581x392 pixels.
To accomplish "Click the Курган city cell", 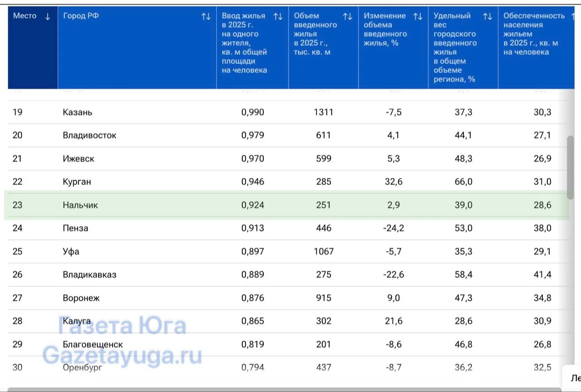I will pyautogui.click(x=77, y=182).
